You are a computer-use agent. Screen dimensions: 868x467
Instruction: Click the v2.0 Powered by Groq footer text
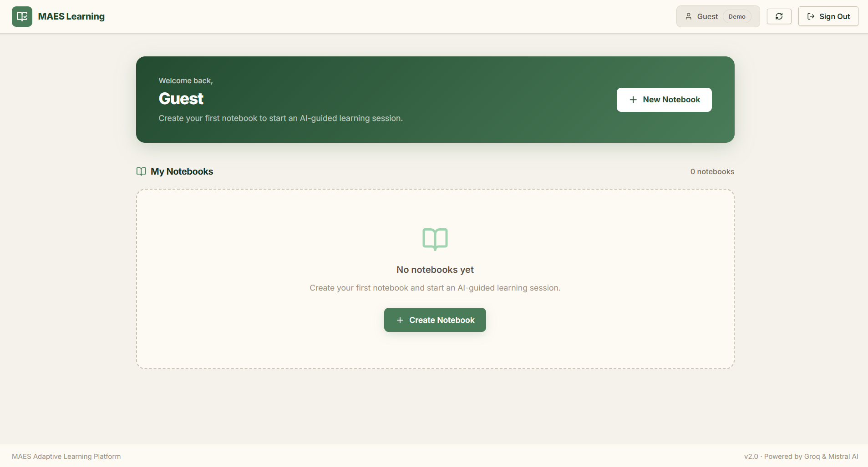coord(801,457)
